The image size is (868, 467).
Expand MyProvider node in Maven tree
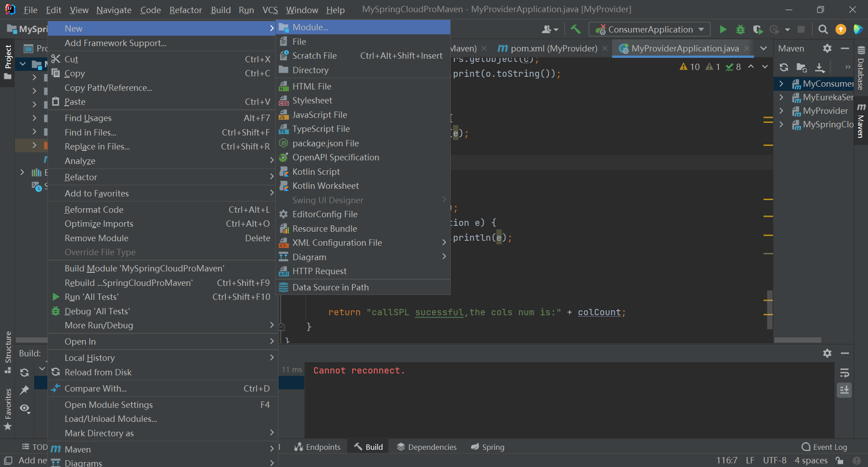[x=781, y=111]
